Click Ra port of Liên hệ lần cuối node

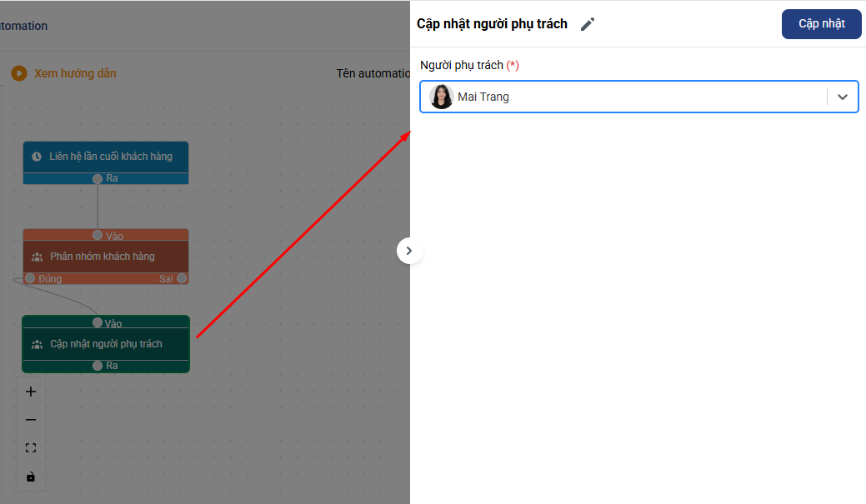98,178
